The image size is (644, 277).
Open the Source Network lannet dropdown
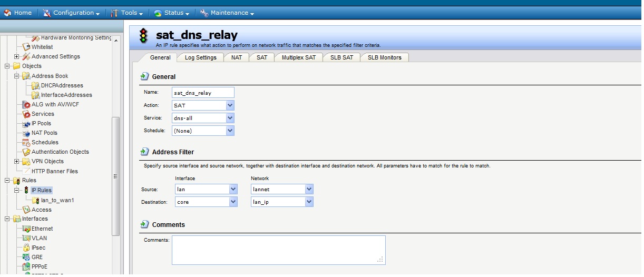[282, 189]
